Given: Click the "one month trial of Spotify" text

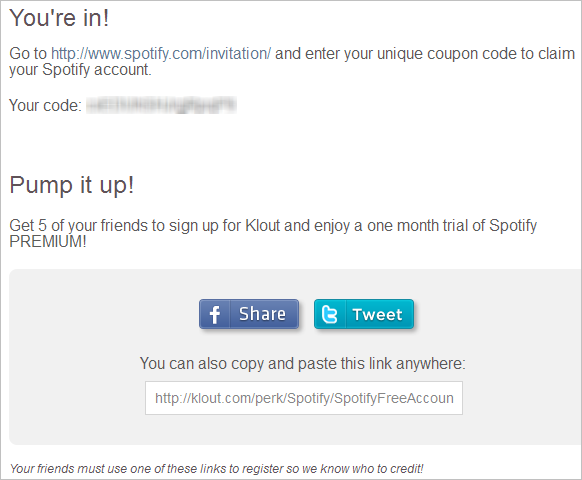Looking at the screenshot, I should click(452, 226).
